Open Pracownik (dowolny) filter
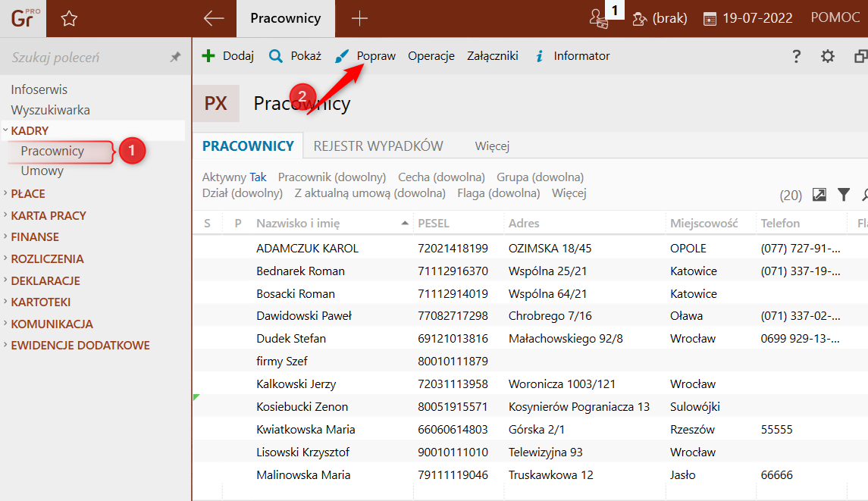Screen dimensions: 868x501 click(332, 177)
